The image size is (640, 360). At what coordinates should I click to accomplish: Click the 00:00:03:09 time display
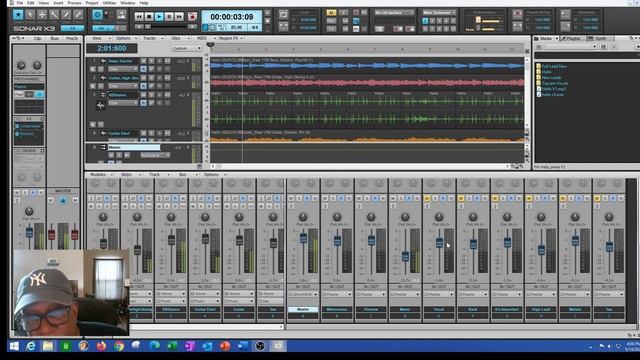pyautogui.click(x=232, y=17)
